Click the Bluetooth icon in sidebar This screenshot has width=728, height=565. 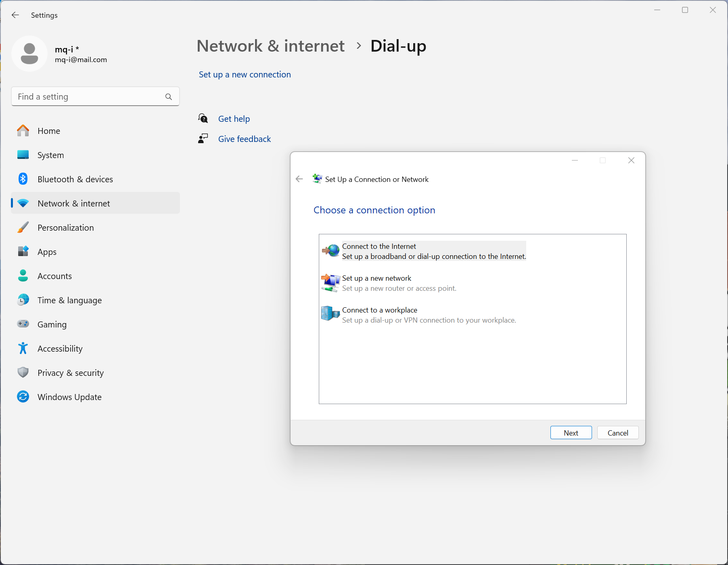pyautogui.click(x=23, y=179)
